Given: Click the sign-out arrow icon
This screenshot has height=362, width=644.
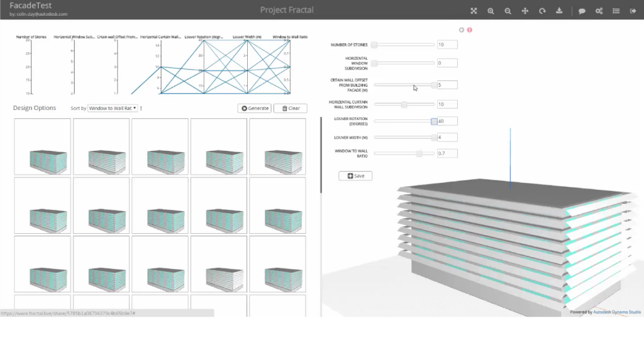Looking at the screenshot, I should point(633,11).
